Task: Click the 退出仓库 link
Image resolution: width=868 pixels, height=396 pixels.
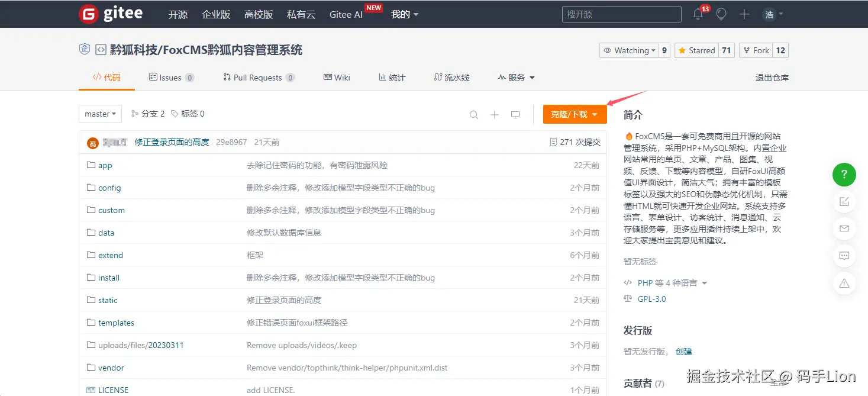Action: (x=772, y=78)
